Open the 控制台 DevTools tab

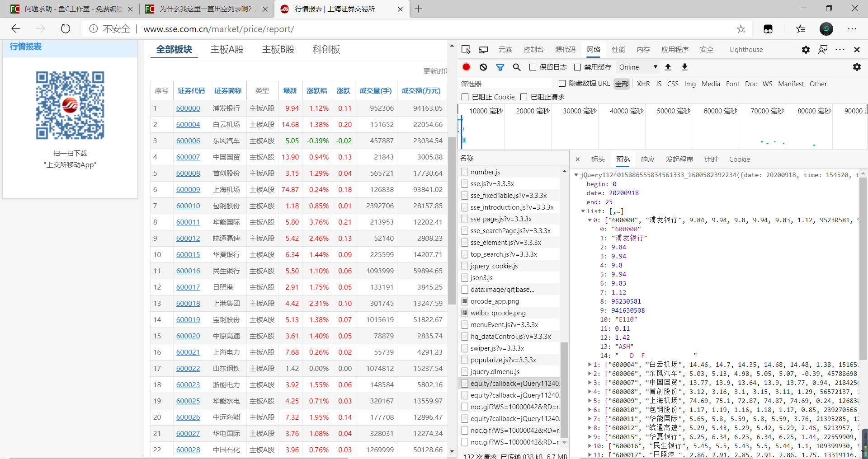click(x=533, y=50)
